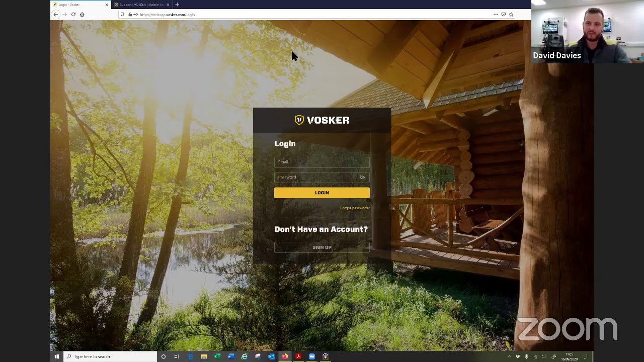
Task: Click the SIGN UP button
Action: pos(322,247)
